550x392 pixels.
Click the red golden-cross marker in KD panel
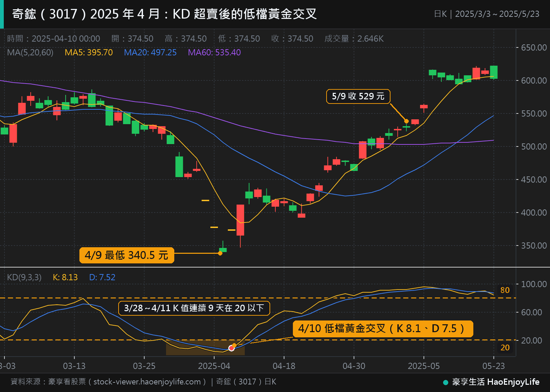click(x=231, y=348)
